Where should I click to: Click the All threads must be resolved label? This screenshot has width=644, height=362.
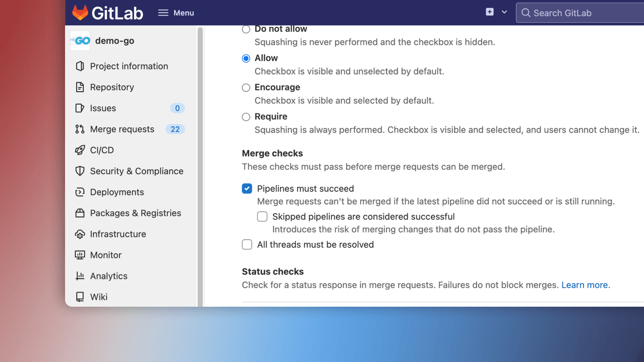point(315,245)
